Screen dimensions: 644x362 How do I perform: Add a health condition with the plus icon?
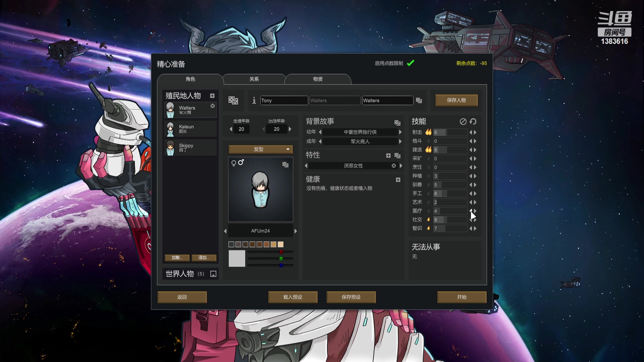pyautogui.click(x=398, y=180)
